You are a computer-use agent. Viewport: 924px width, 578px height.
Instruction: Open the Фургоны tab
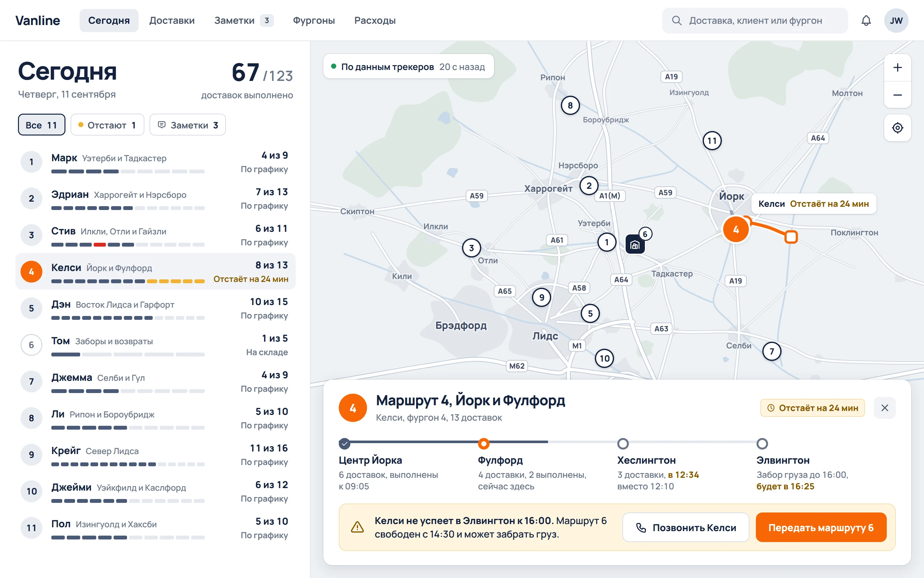click(x=314, y=21)
